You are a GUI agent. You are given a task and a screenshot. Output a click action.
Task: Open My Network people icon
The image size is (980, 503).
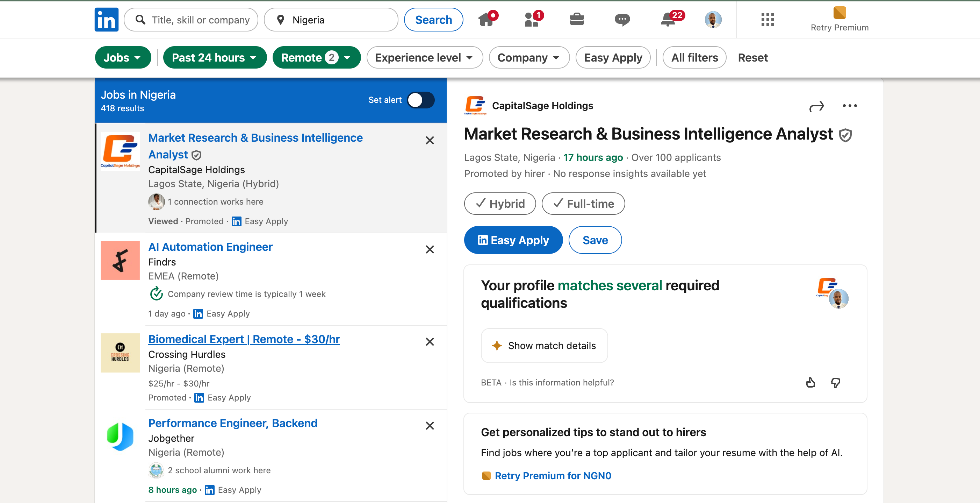tap(532, 20)
